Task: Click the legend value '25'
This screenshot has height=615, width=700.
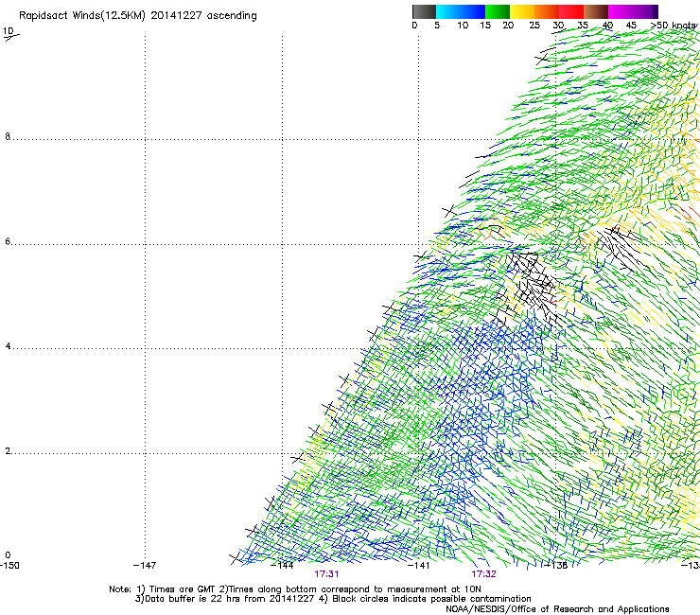Action: (x=534, y=26)
